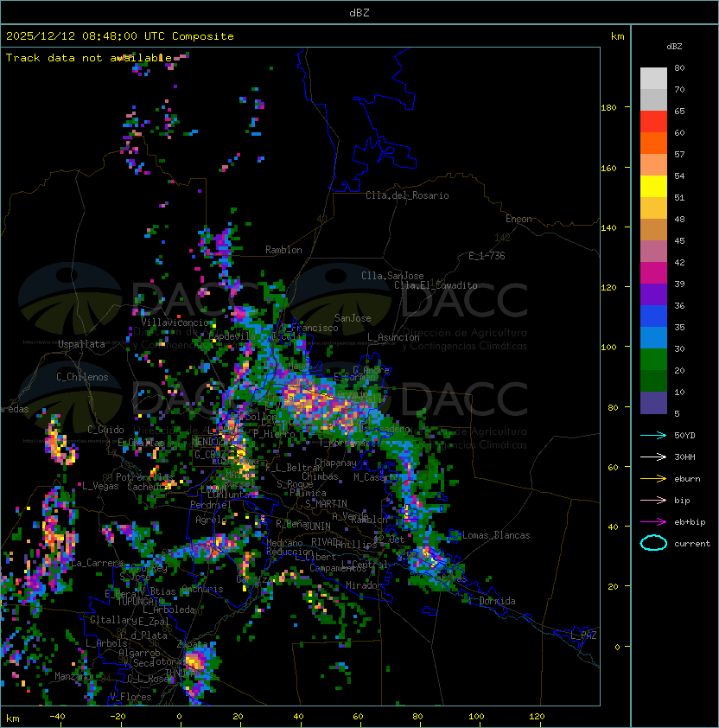This screenshot has height=728, width=719.
Task: Click 'Perdriel' place label
Action: (x=211, y=505)
